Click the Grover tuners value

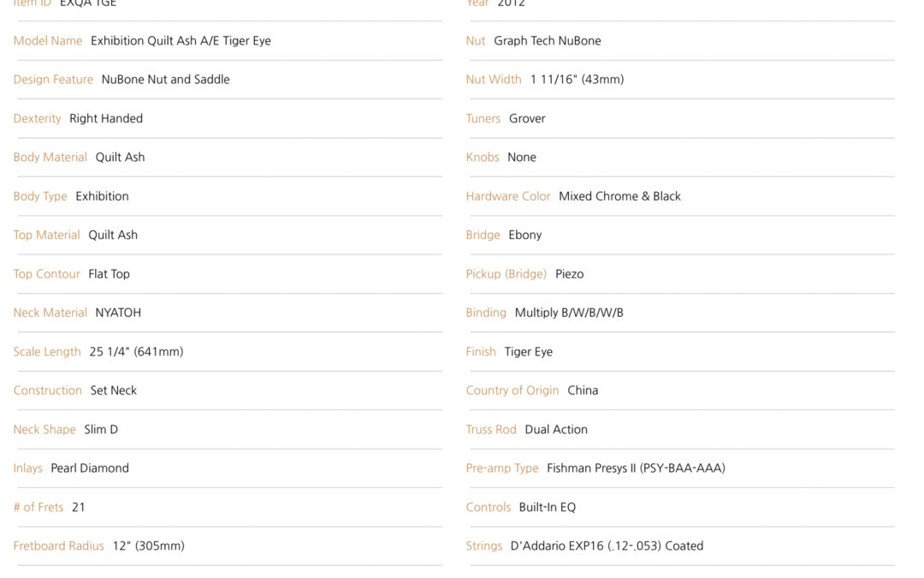tap(527, 118)
